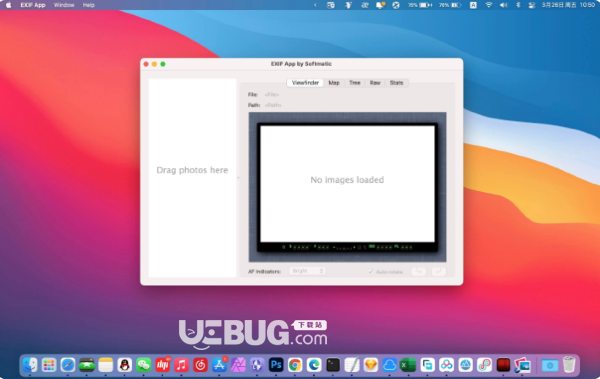Image resolution: width=600 pixels, height=379 pixels.
Task: Open Wi-Fi status in menu bar
Action: click(x=489, y=5)
